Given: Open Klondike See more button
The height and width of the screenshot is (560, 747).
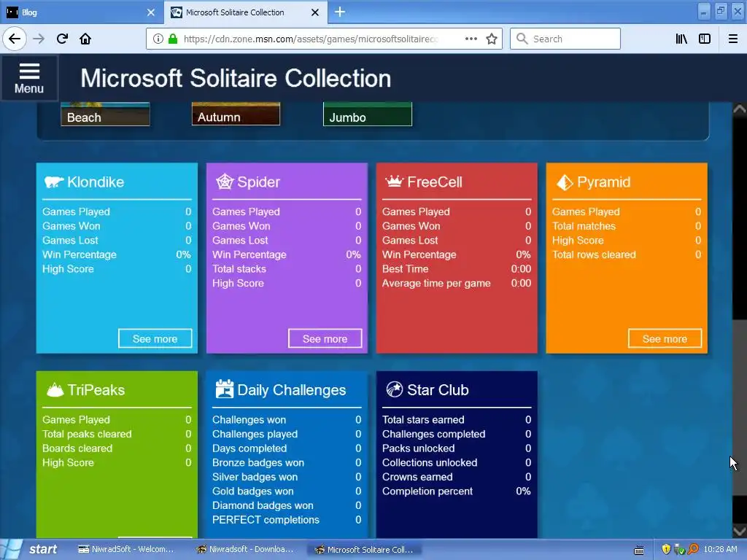Looking at the screenshot, I should 155,338.
